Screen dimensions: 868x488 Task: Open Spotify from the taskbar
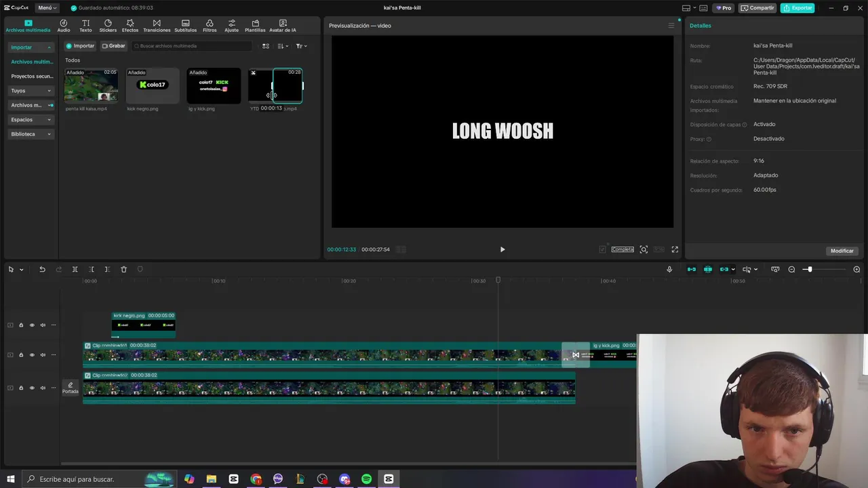366,479
